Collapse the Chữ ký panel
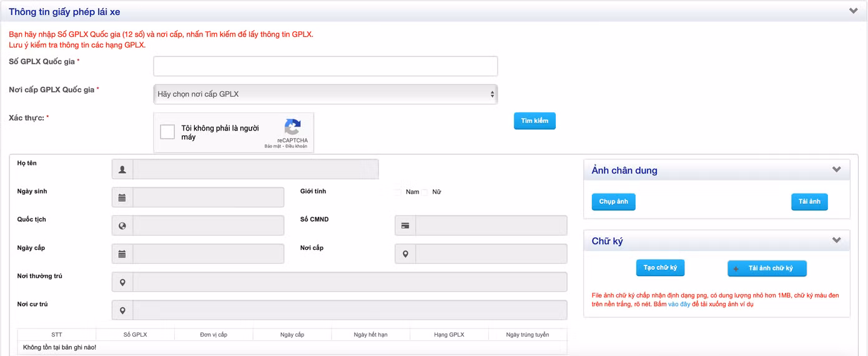The width and height of the screenshot is (868, 356). 837,240
